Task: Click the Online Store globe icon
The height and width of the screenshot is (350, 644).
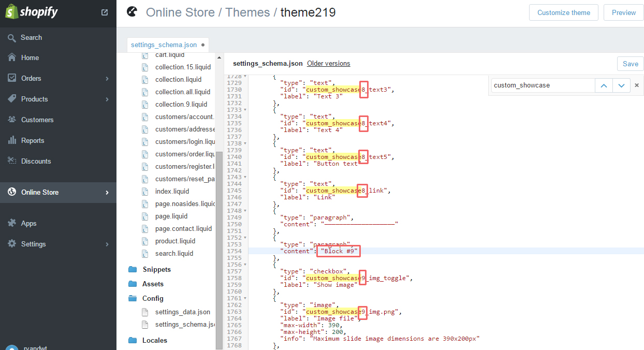Action: click(x=12, y=192)
